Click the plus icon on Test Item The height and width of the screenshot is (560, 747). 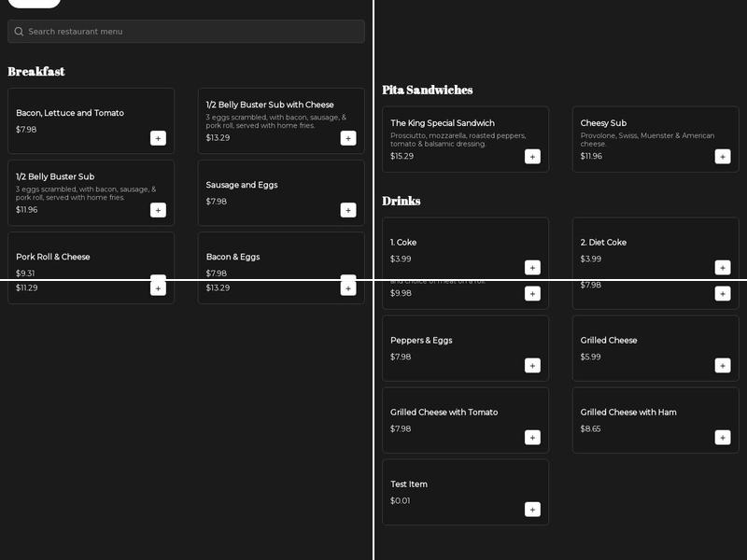click(532, 509)
